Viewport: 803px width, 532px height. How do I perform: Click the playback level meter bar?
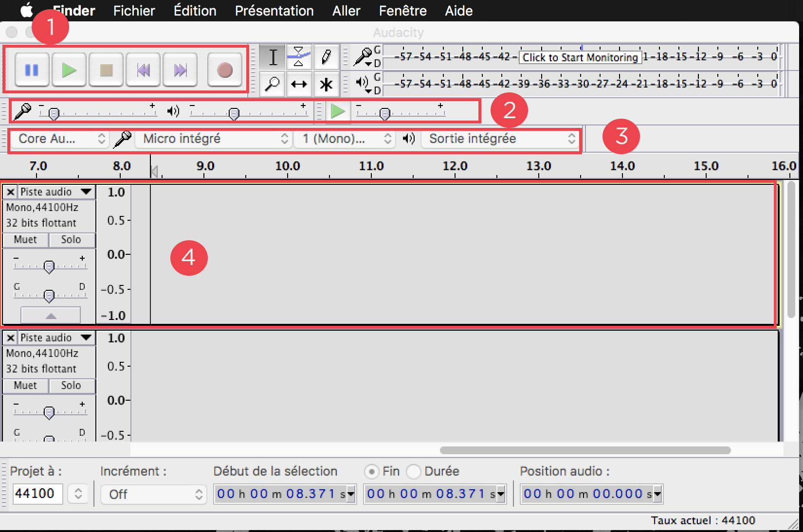583,84
